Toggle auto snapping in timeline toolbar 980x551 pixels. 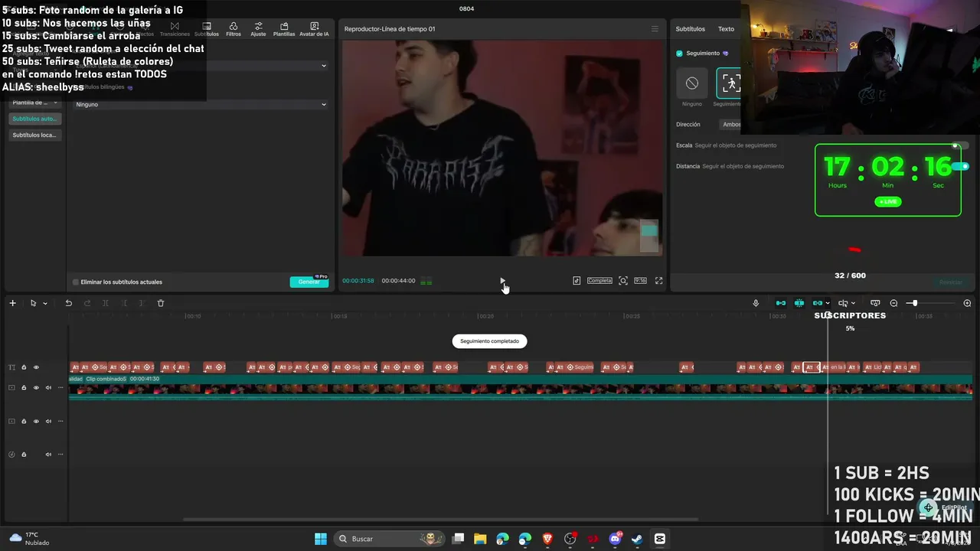click(x=799, y=303)
